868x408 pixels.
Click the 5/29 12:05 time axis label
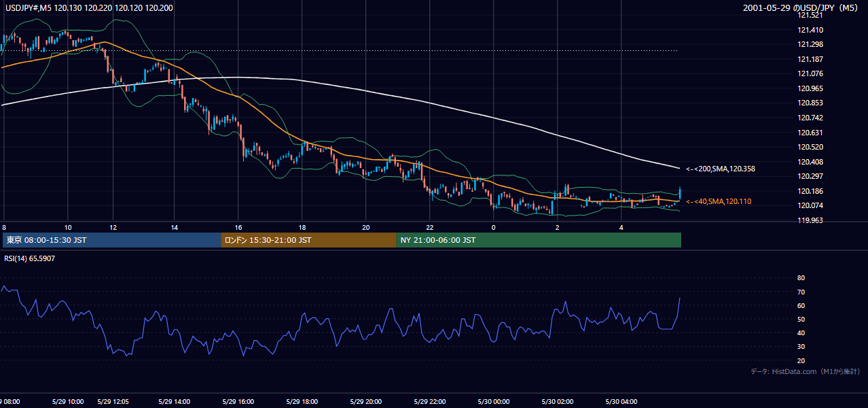point(113,401)
